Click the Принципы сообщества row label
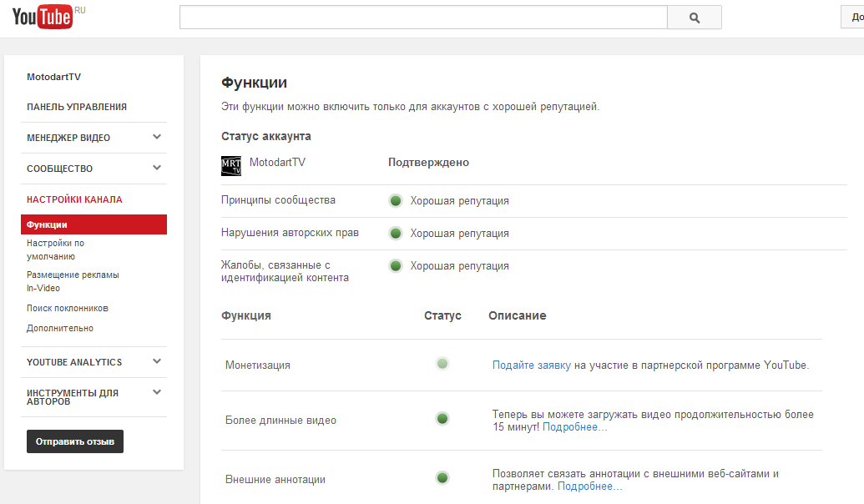The image size is (864, 504). click(x=278, y=200)
